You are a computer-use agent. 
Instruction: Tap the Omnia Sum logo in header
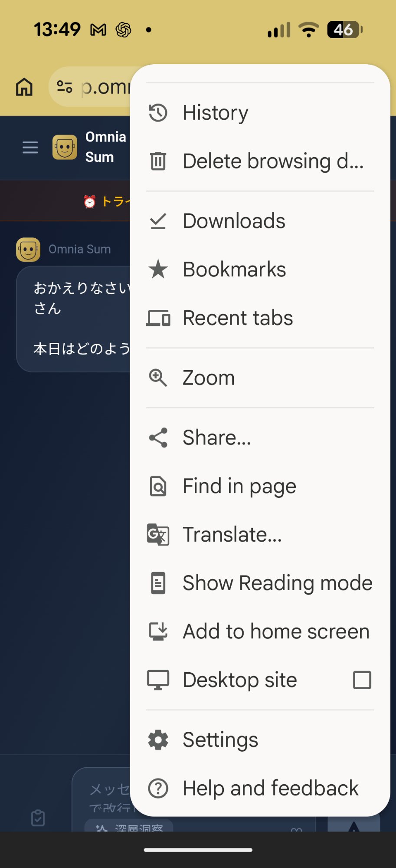65,147
